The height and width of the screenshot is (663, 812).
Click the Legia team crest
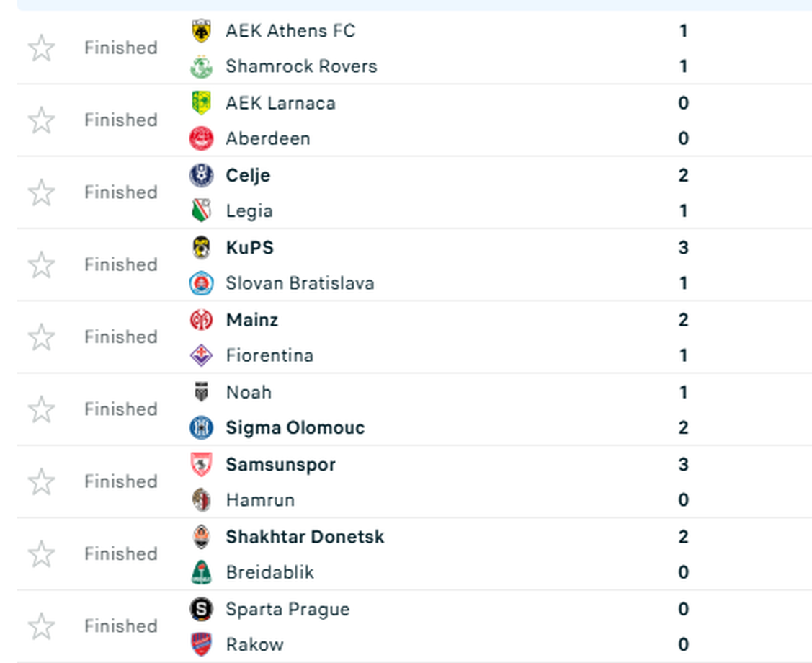click(201, 210)
